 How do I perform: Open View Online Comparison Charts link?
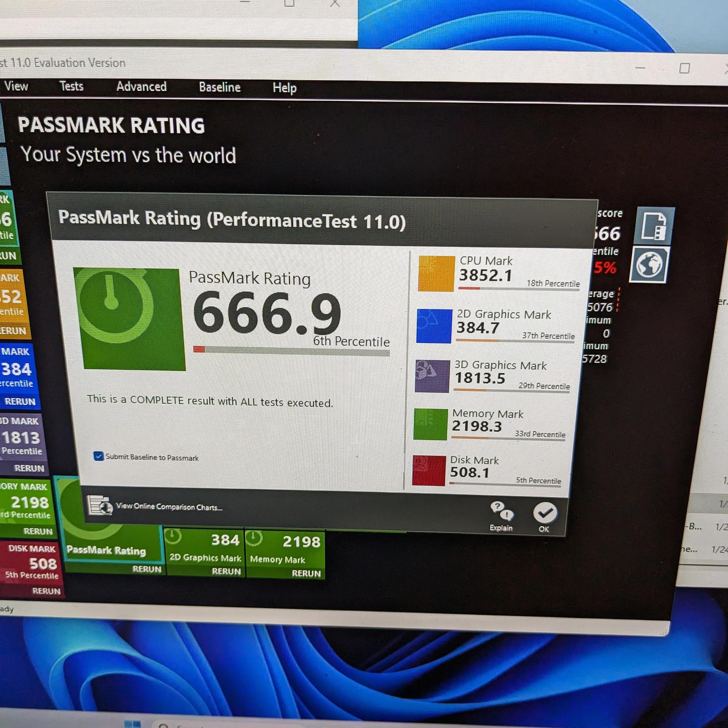(x=169, y=507)
